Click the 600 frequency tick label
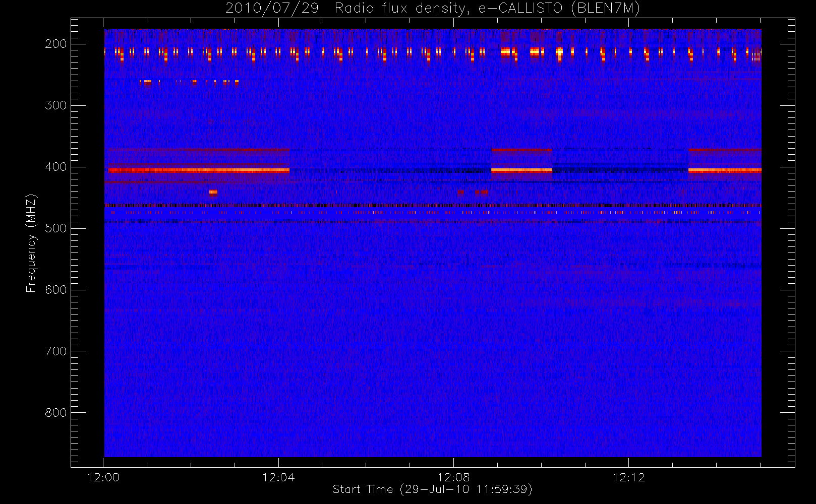 tap(55, 290)
